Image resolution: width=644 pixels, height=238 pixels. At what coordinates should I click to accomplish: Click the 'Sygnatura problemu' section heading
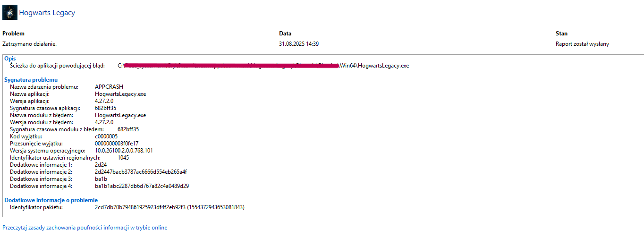pos(31,80)
